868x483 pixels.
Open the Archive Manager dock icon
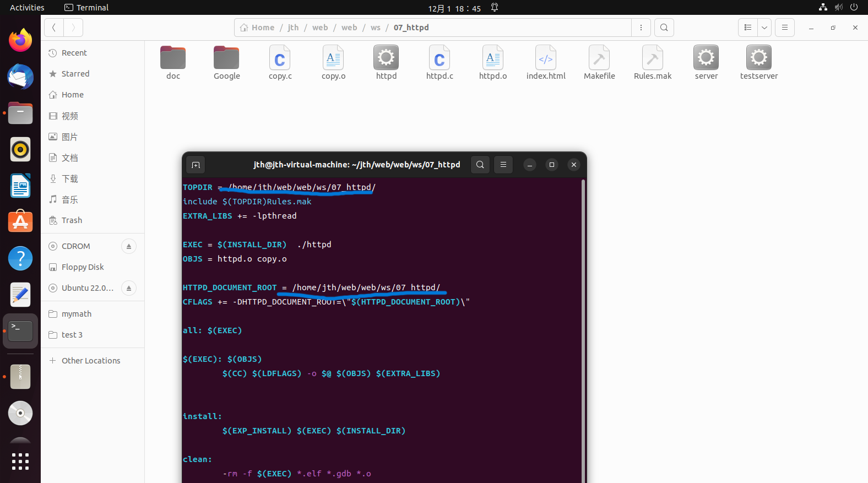point(20,377)
